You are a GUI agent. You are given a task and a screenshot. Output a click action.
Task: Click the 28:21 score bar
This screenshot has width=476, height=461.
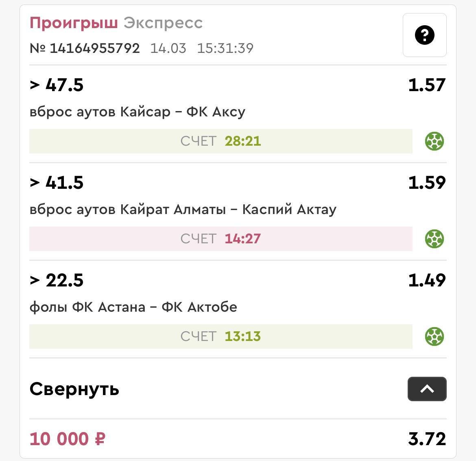pyautogui.click(x=221, y=141)
